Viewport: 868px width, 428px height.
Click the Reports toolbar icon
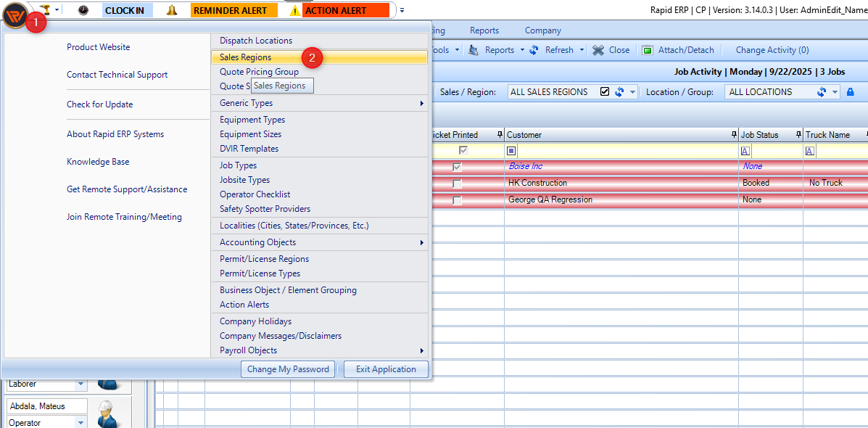coord(474,50)
